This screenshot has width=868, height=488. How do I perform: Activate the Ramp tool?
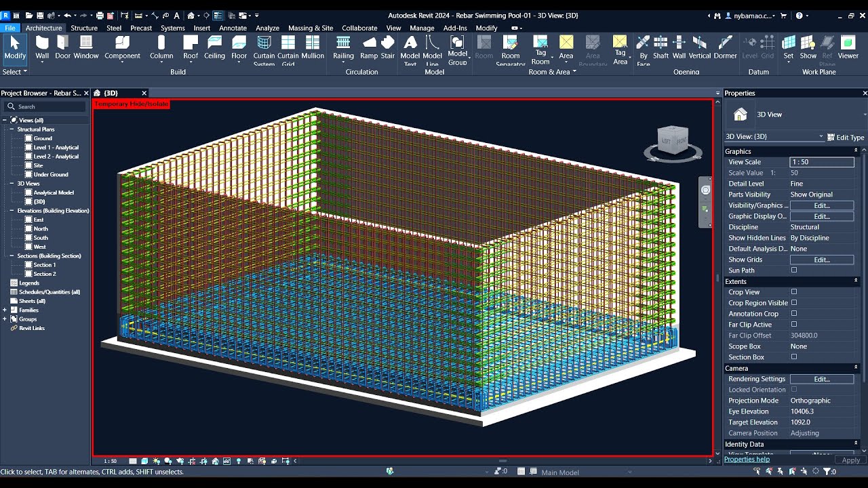coord(369,47)
